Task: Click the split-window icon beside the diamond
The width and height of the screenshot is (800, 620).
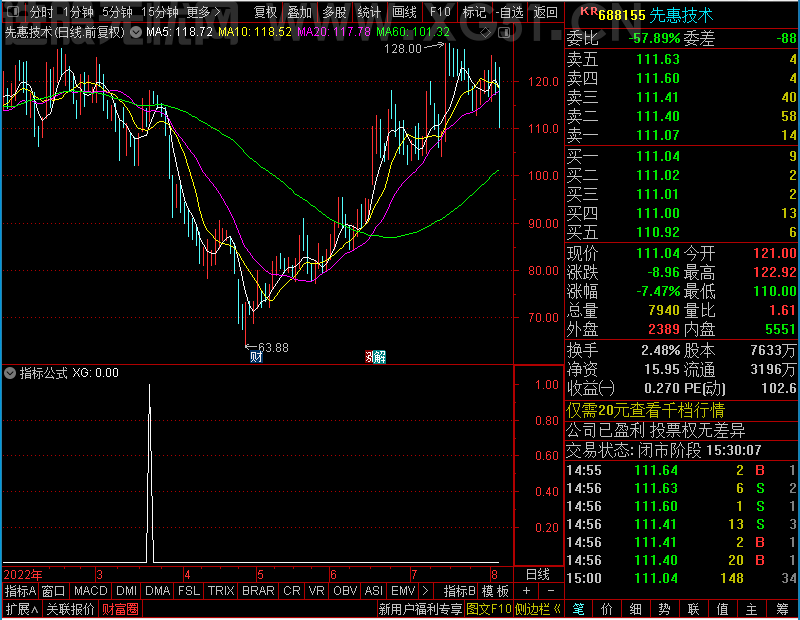Action: point(504,33)
